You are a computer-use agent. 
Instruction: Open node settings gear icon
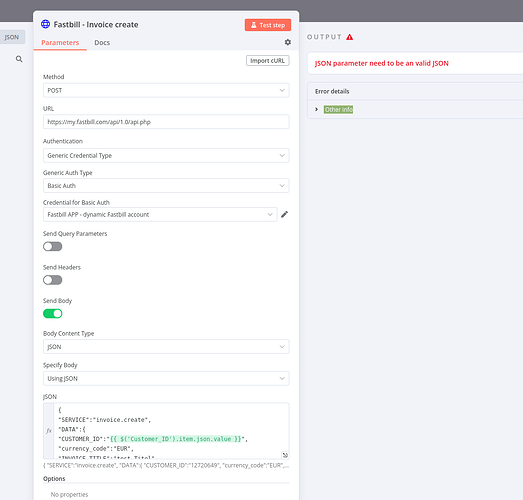[x=288, y=42]
